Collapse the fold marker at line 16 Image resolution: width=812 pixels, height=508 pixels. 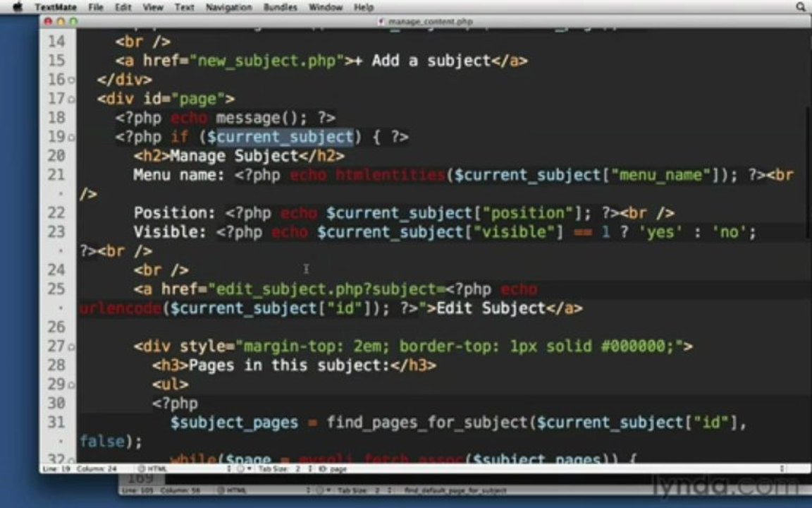coord(71,80)
